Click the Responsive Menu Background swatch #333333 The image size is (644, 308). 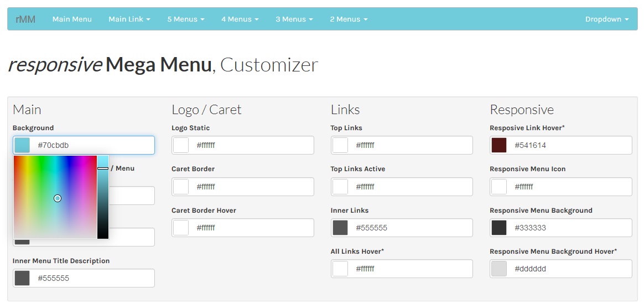point(499,228)
